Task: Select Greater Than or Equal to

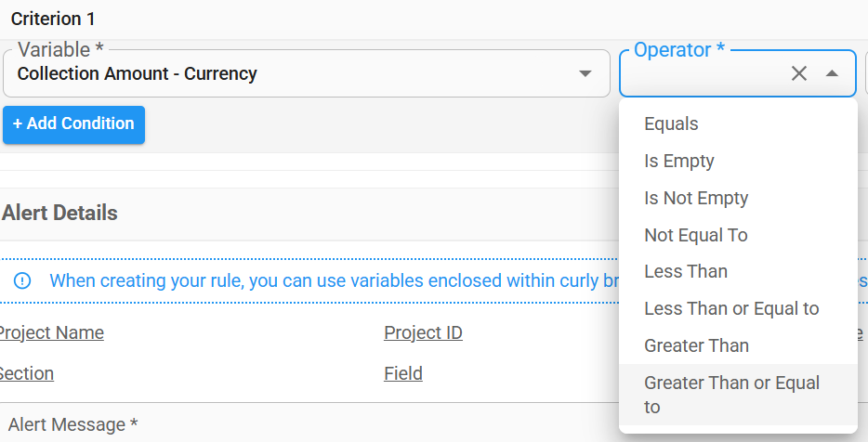Action: point(738,395)
